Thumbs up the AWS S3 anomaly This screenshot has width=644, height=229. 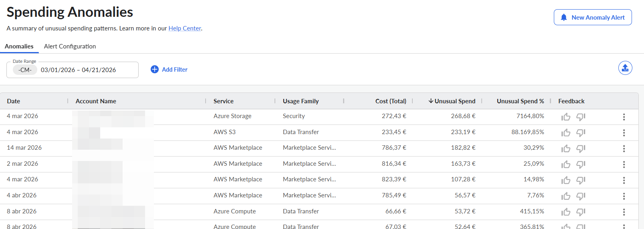click(x=566, y=133)
